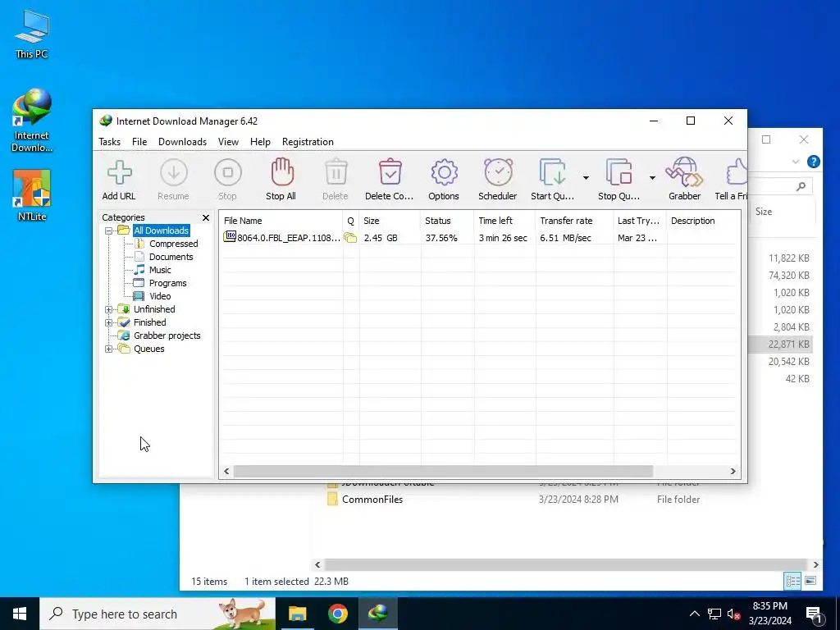Open the Grabber tool
840x630 pixels.
click(x=684, y=172)
